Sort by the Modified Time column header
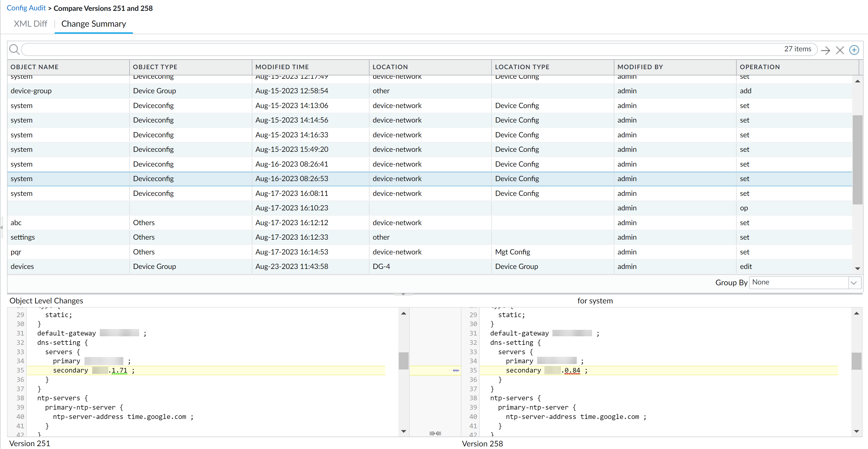Viewport: 868px width, 449px height. (x=282, y=67)
